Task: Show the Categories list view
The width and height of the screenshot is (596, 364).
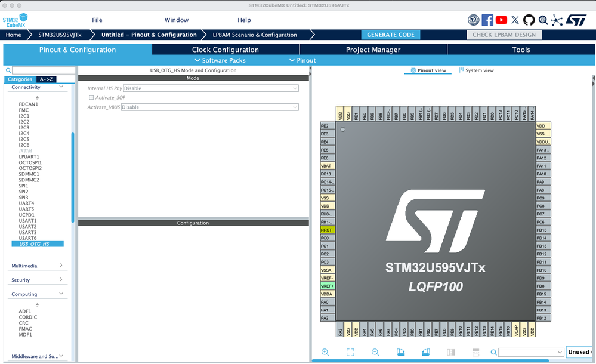Action: (x=20, y=79)
